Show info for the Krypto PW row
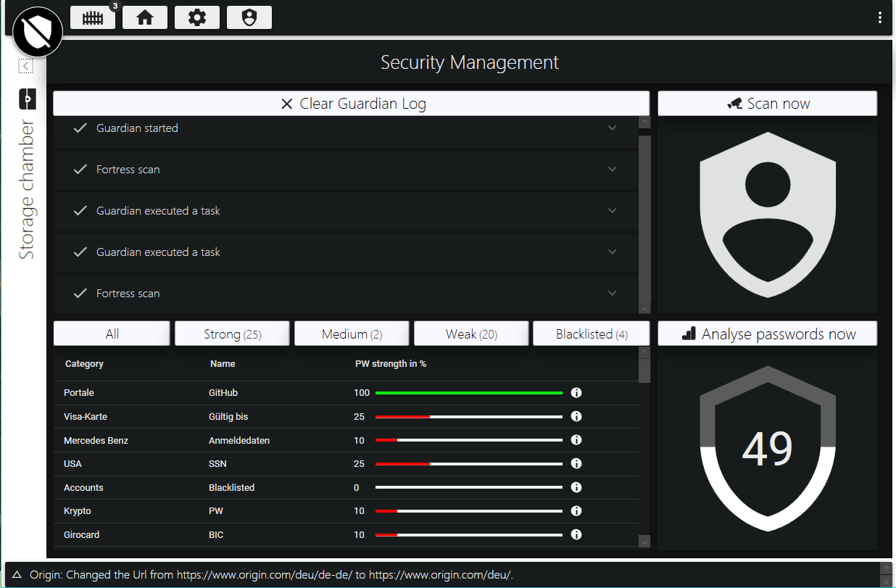The height and width of the screenshot is (588, 896). coord(576,511)
